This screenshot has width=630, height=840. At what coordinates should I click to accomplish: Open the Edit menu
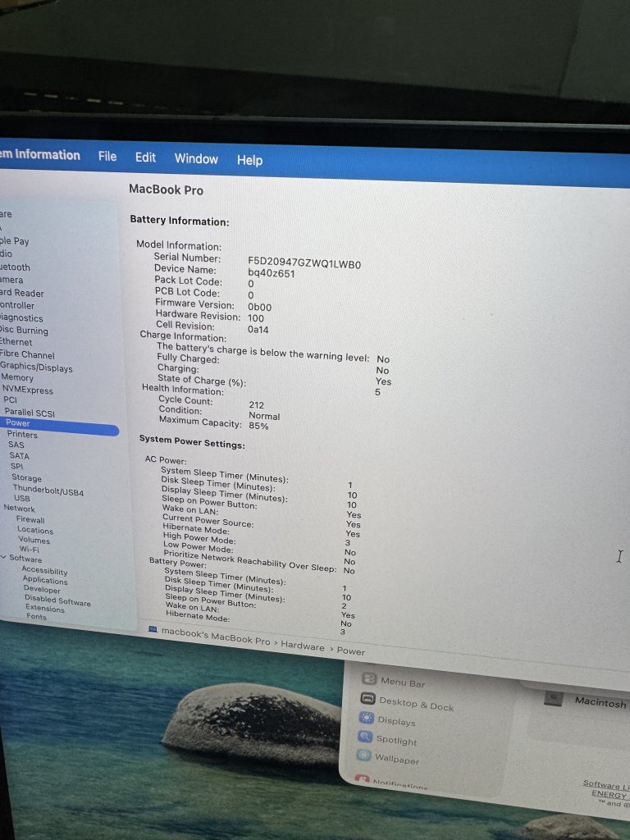tap(145, 157)
